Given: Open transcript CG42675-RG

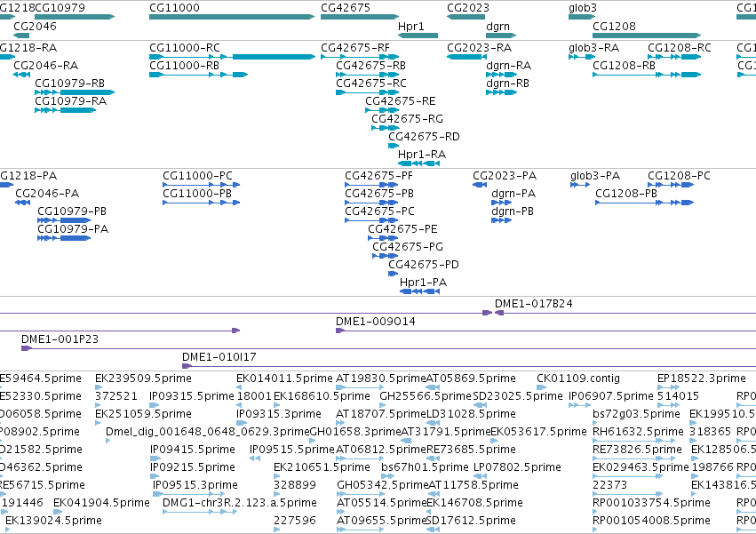Looking at the screenshot, I should 407,119.
